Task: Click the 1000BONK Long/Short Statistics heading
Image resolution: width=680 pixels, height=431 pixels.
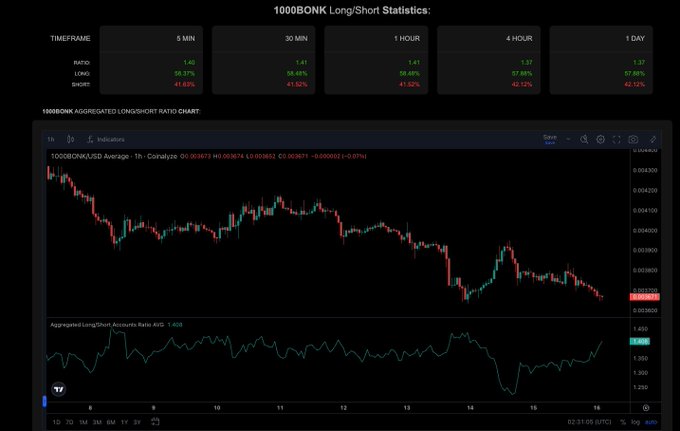Action: click(352, 10)
